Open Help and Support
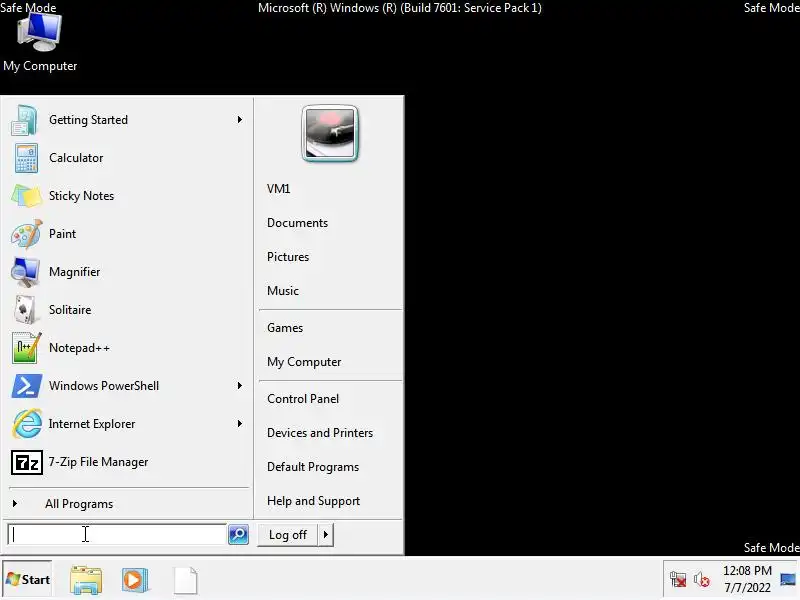800x600 pixels. [313, 501]
